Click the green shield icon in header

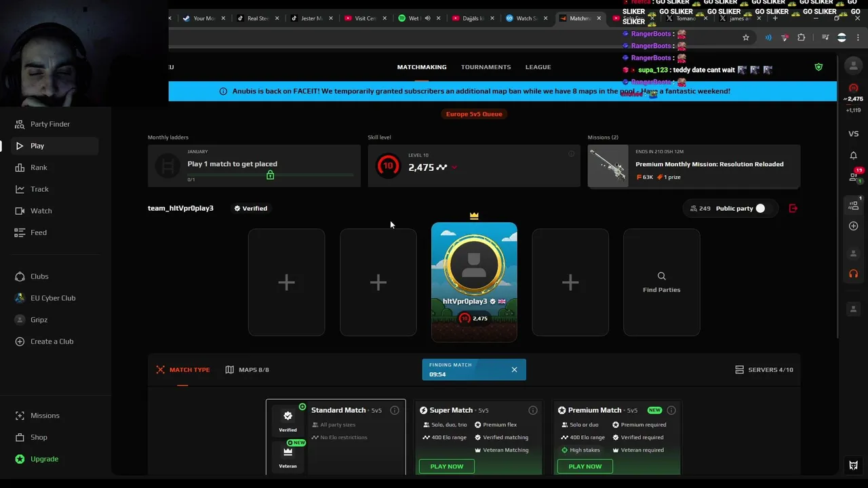point(818,67)
